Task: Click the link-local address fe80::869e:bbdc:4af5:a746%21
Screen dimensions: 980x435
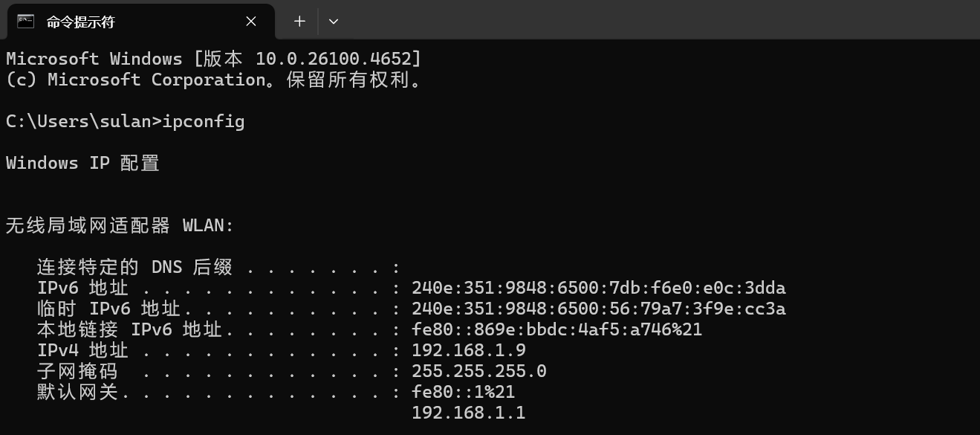Action: pyautogui.click(x=556, y=329)
